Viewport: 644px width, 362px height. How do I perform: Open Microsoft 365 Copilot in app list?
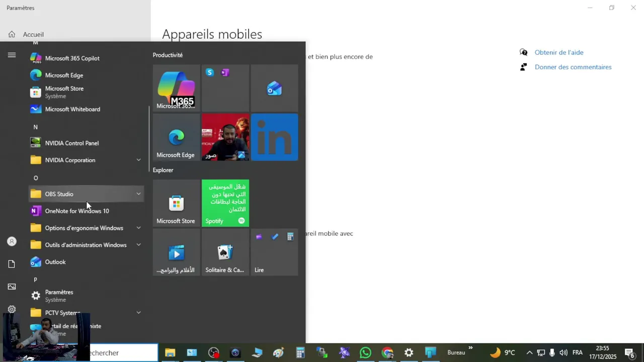tap(86, 58)
